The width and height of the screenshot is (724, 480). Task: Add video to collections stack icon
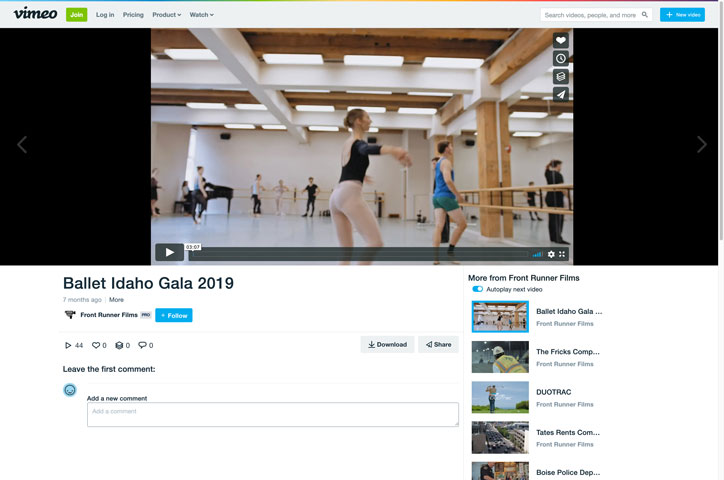click(x=561, y=77)
